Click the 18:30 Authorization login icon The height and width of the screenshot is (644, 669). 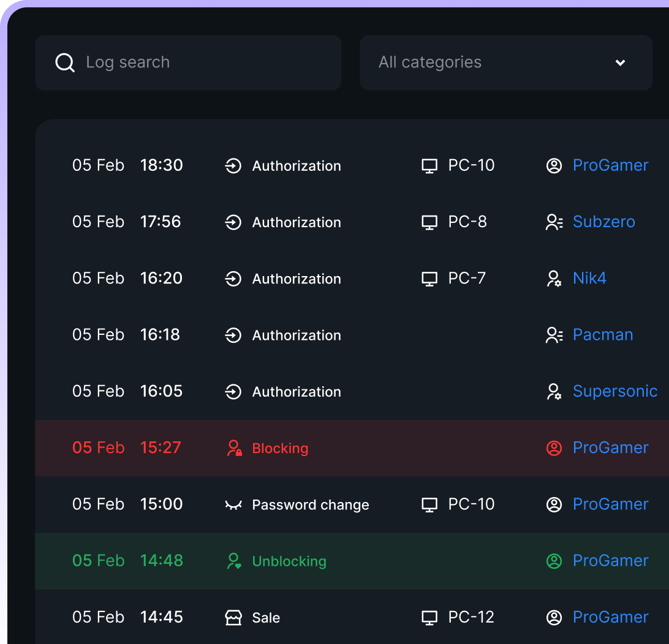coord(233,166)
